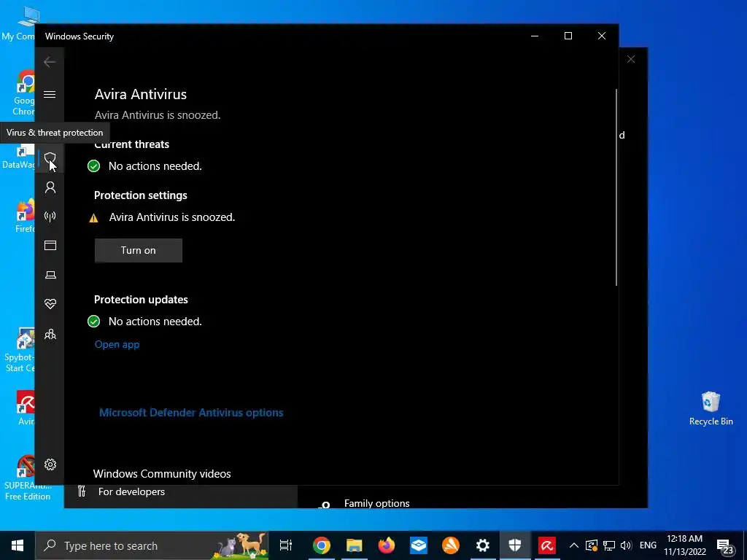Open Windows Security settings gear icon
This screenshot has width=747, height=560.
point(50,464)
